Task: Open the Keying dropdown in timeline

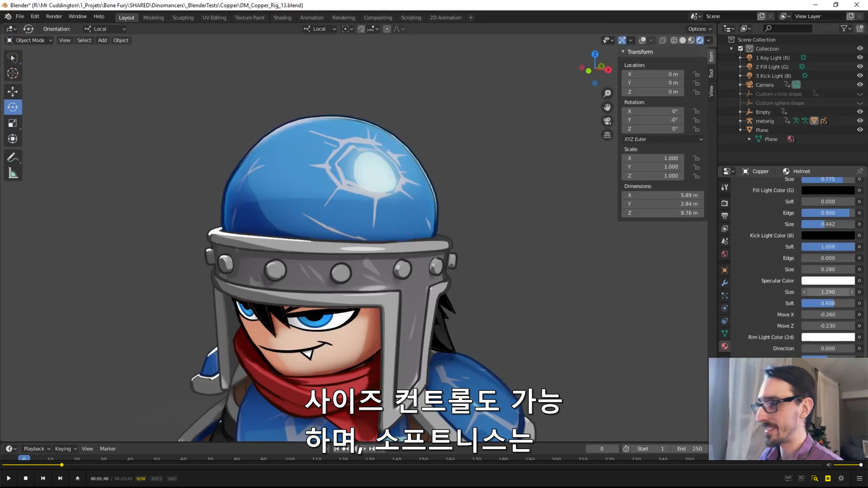Action: click(x=66, y=449)
